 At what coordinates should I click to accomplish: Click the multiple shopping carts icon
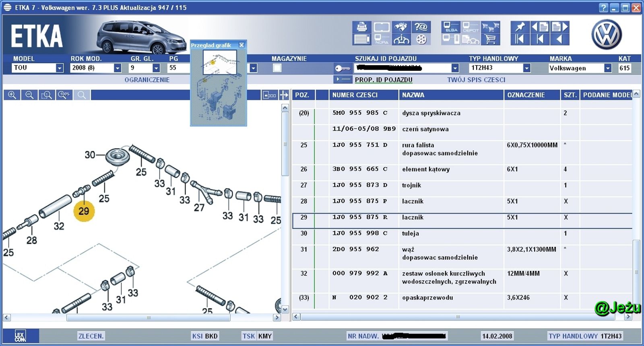pos(490,27)
